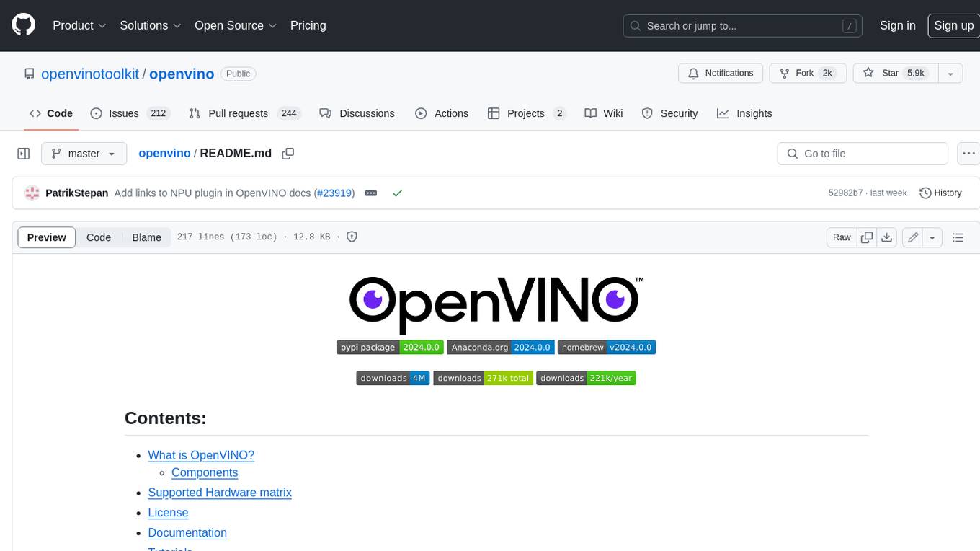980x551 pixels.
Task: Jump to the License section
Action: tap(168, 513)
